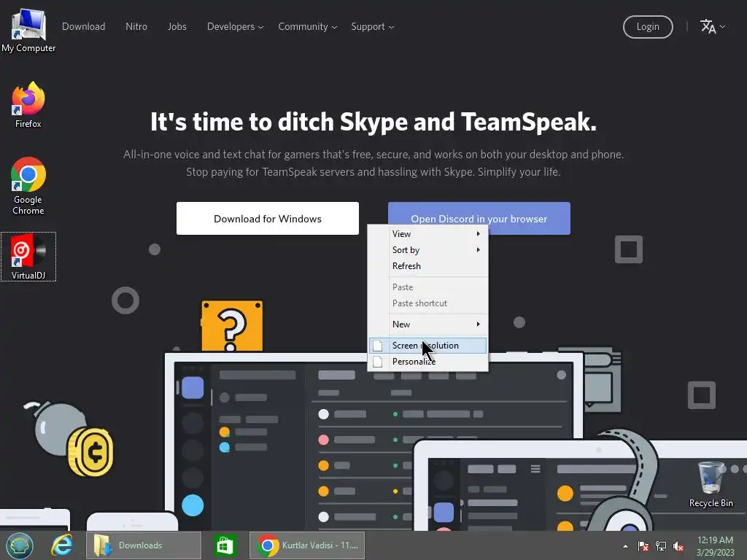Show hidden system tray icons

point(625,546)
